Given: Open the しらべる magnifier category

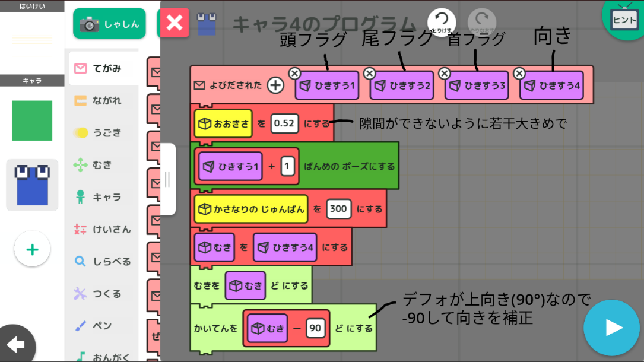Looking at the screenshot, I should (x=103, y=261).
